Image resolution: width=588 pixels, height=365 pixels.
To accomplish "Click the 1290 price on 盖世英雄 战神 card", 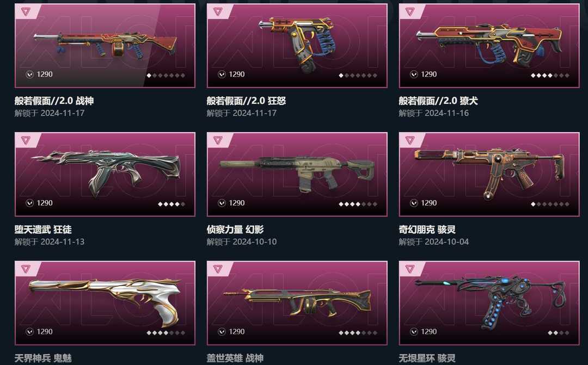I will (237, 331).
